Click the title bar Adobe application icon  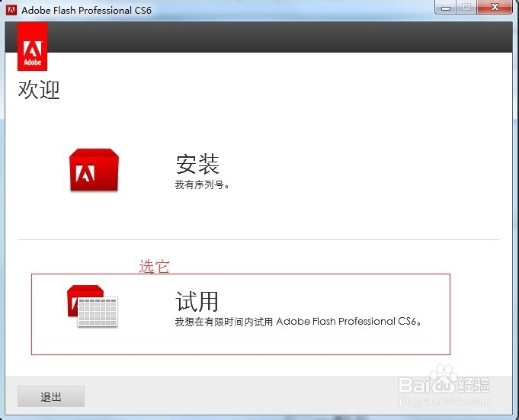click(11, 10)
